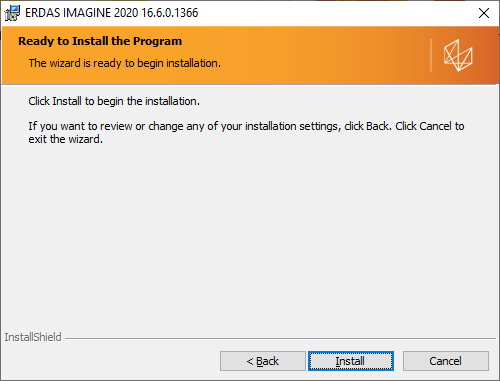The height and width of the screenshot is (381, 500).
Task: Click the vertical divider beside the Hexagon logo
Action: click(x=431, y=55)
